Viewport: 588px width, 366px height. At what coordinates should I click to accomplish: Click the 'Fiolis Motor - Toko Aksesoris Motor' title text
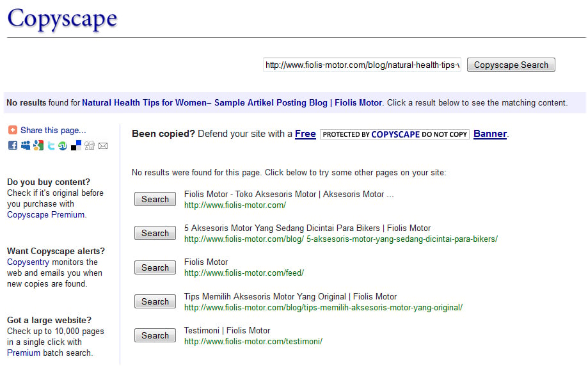pyautogui.click(x=289, y=195)
